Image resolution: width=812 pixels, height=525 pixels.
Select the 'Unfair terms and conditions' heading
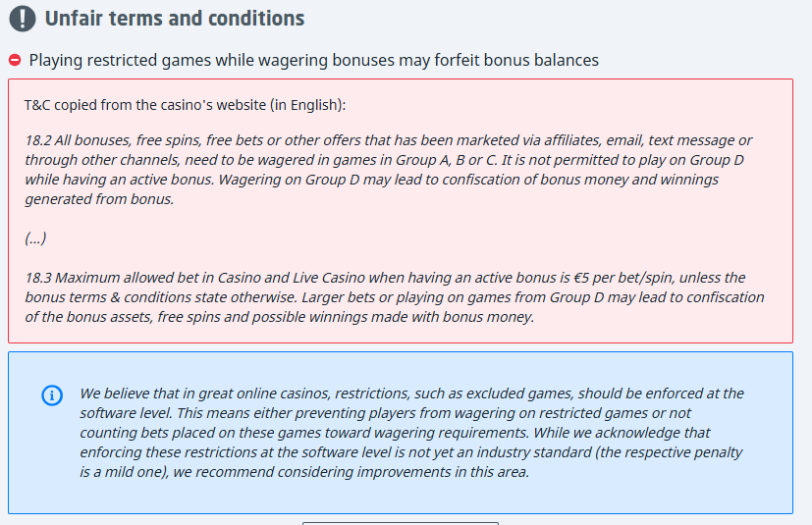(x=175, y=19)
